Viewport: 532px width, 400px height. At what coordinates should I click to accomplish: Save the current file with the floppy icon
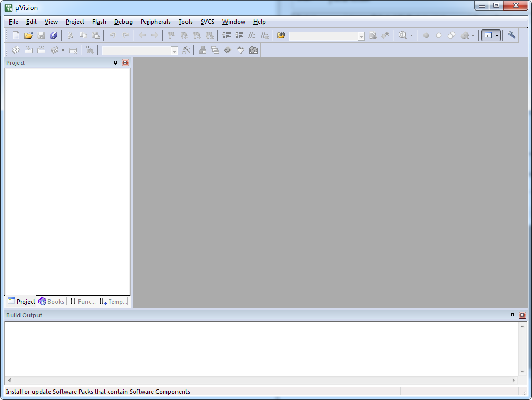pyautogui.click(x=41, y=35)
